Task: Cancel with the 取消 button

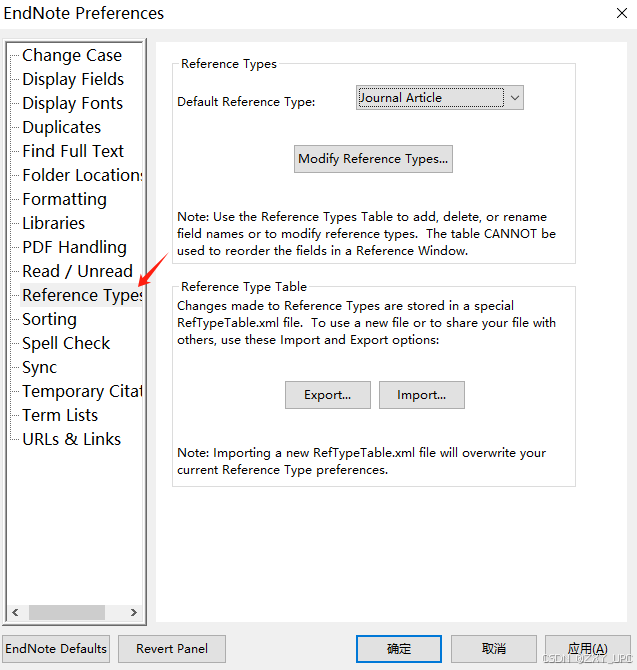Action: pos(494,649)
